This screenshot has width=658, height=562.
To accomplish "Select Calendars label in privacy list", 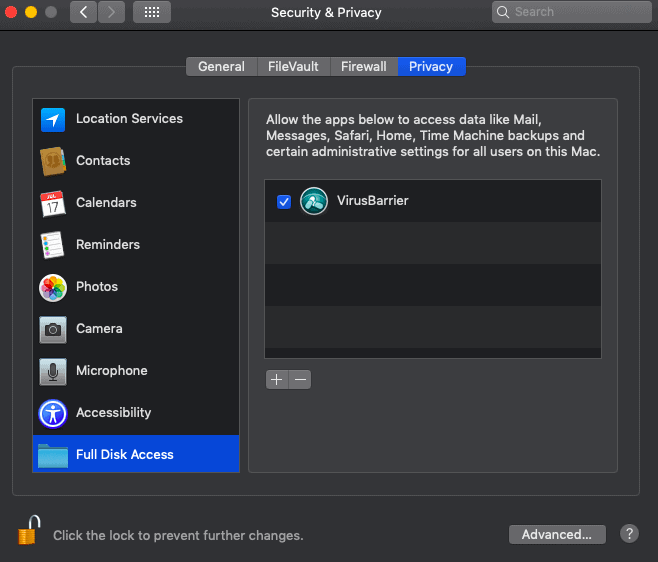I will click(106, 202).
